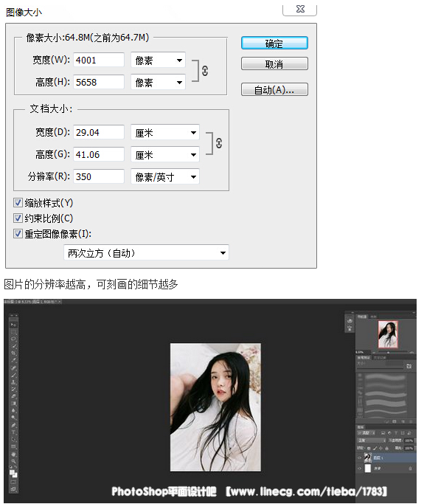The width and height of the screenshot is (424, 504).
Task: Click lock position icon in Layers panel
Action: (380, 448)
